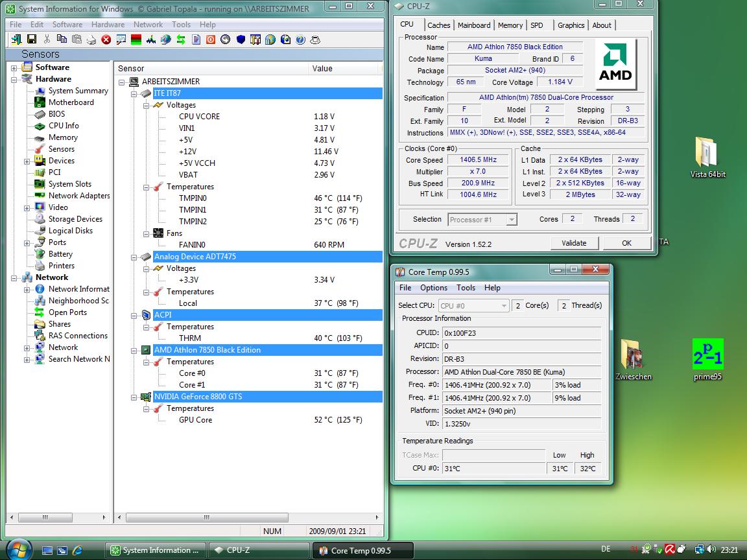Viewport: 747px width, 560px height.
Task: Click the waveform graph toolbar icon
Action: coord(151,40)
